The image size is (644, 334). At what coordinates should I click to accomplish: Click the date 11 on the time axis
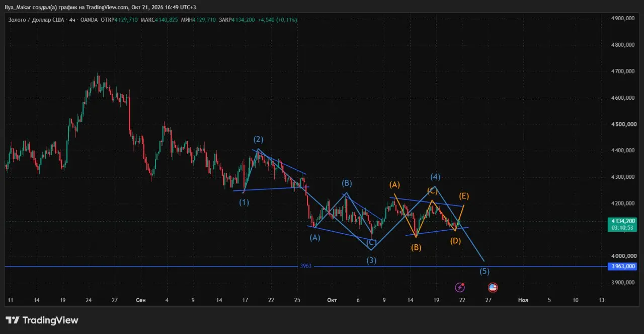pos(11,300)
